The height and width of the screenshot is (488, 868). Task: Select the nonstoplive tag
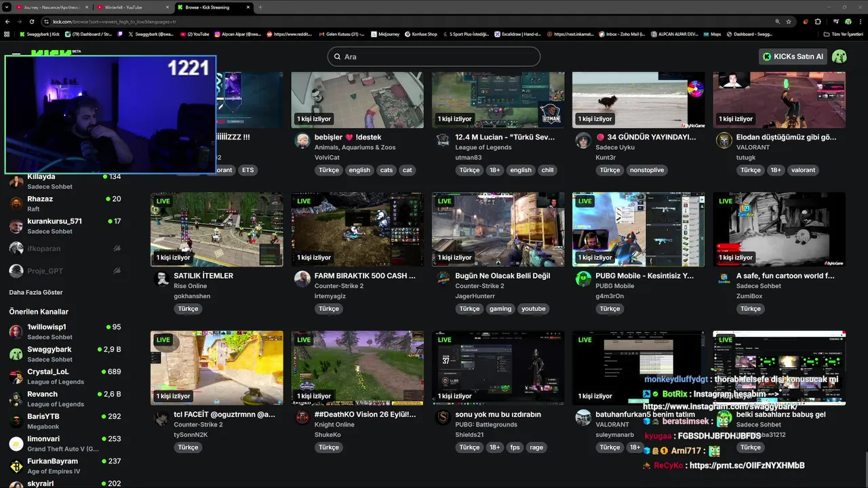pyautogui.click(x=647, y=170)
